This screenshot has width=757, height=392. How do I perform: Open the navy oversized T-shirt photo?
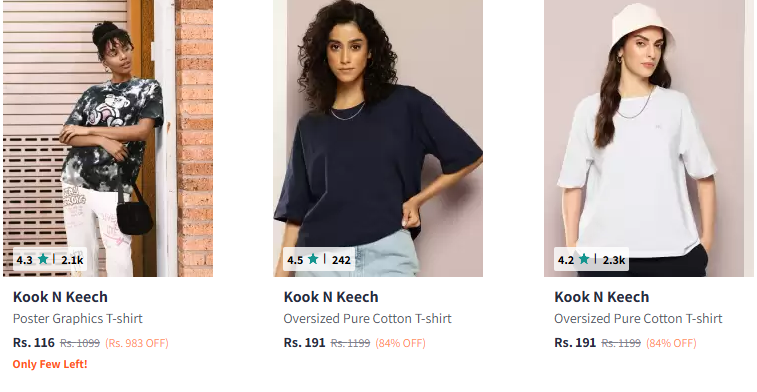378,138
